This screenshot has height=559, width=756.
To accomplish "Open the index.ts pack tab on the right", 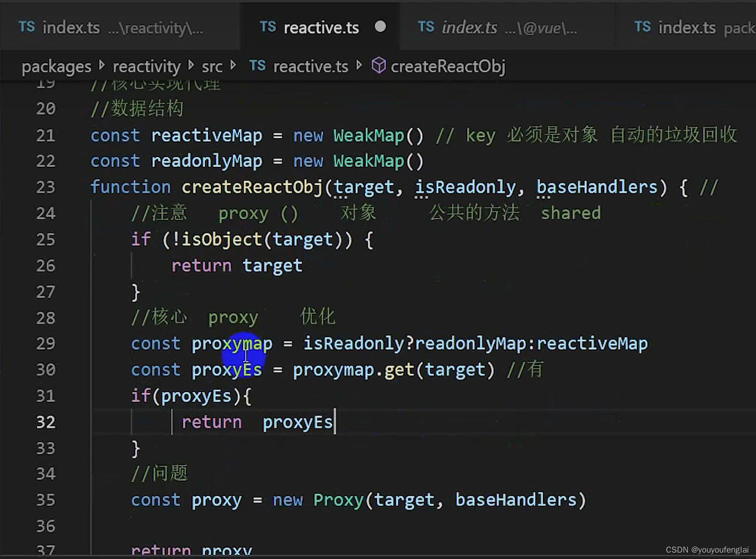I will (x=686, y=27).
